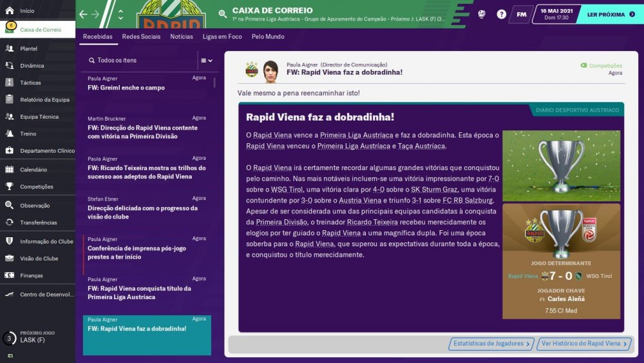644x363 pixels.
Task: Open the Austria Viena link
Action: click(360, 201)
